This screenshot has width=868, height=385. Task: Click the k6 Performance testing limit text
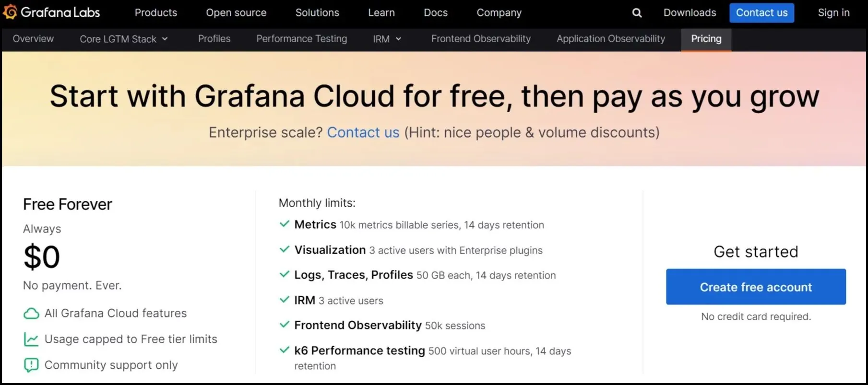(433, 358)
